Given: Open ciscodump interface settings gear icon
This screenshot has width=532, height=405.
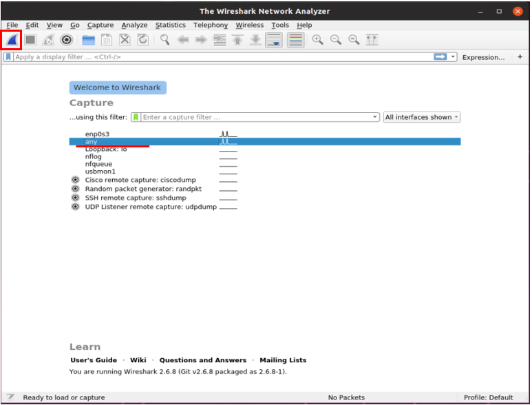Looking at the screenshot, I should 75,180.
